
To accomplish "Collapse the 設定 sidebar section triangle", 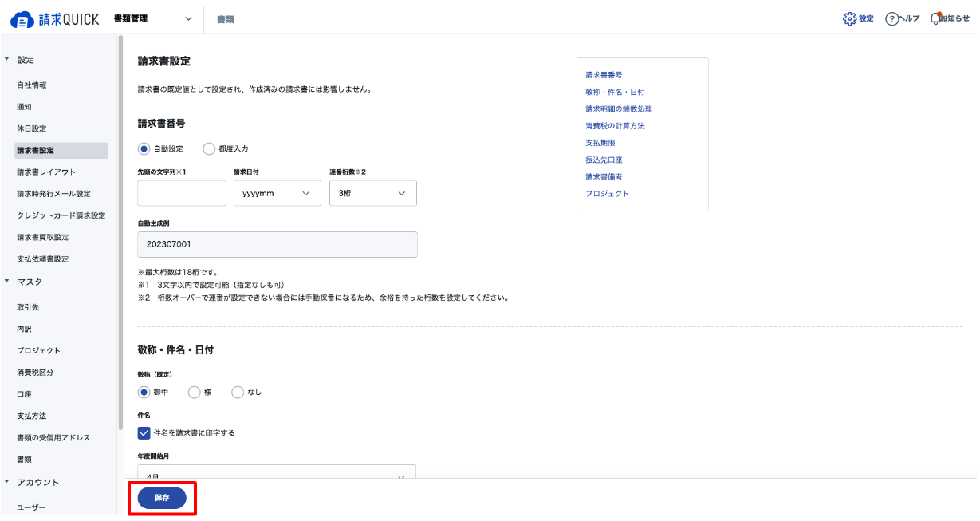I will pyautogui.click(x=7, y=60).
